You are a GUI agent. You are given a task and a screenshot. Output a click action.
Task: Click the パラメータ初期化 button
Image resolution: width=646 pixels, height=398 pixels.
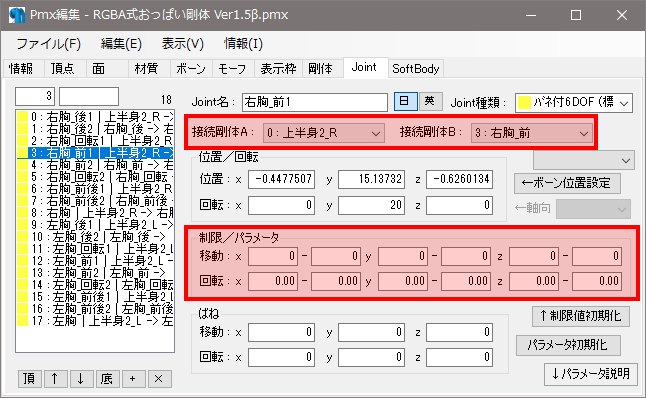click(x=568, y=345)
